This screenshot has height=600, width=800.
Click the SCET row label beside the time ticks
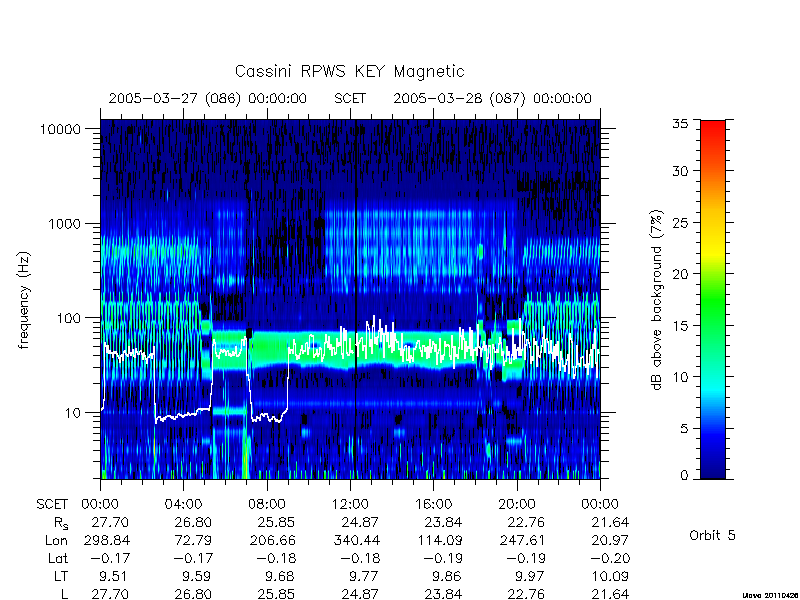click(x=52, y=505)
